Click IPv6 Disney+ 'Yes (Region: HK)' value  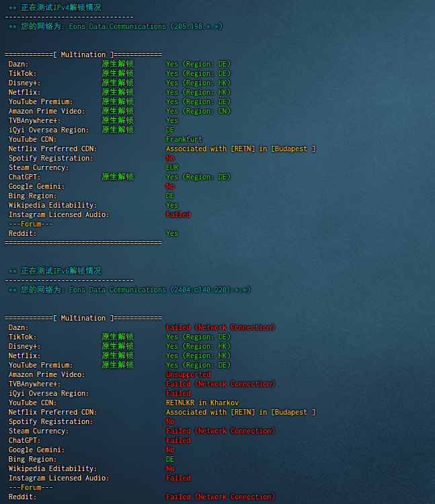[198, 347]
